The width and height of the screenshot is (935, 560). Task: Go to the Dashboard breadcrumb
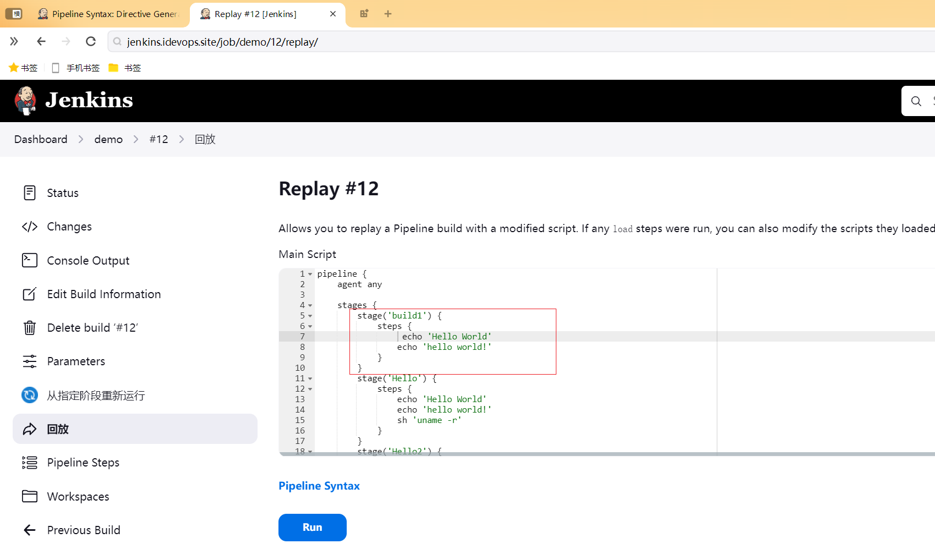(x=41, y=139)
